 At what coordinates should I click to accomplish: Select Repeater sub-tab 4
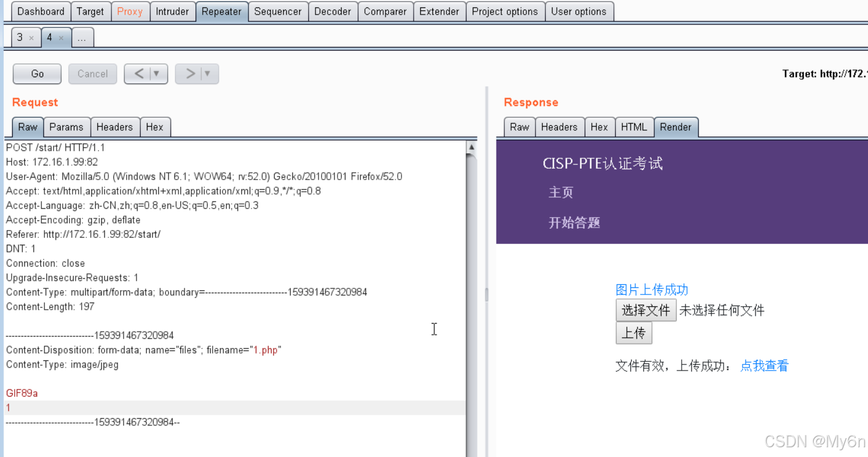(50, 38)
